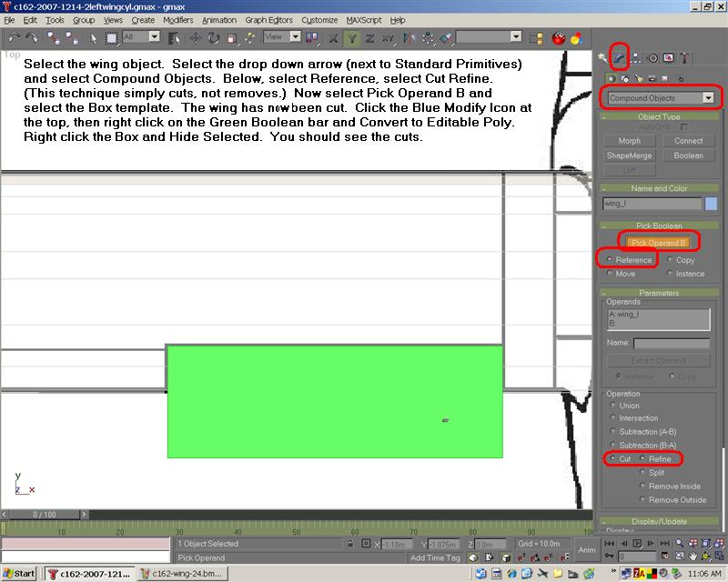Click the Boolean button
728x582 pixels.
[x=689, y=156]
